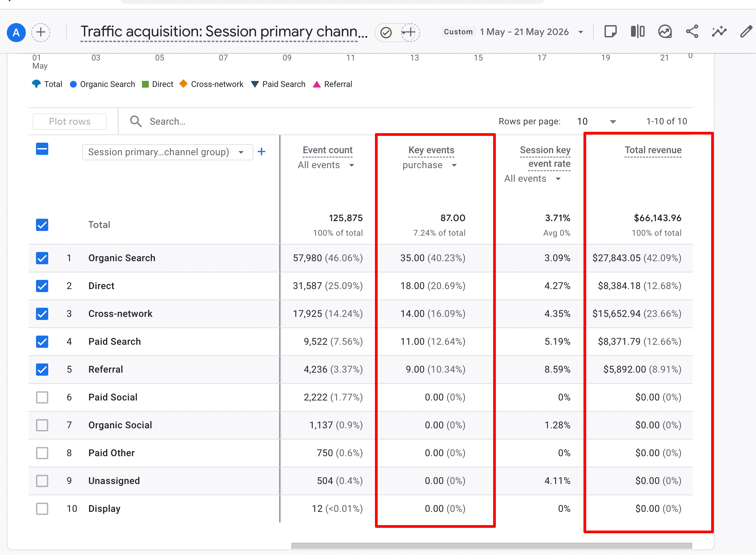Open the annotations note icon

coord(610,32)
